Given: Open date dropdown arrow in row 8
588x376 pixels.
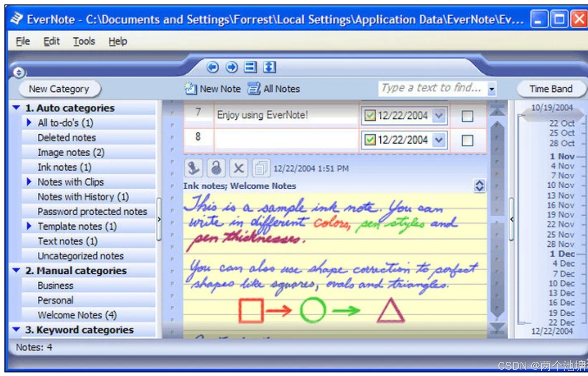Looking at the screenshot, I should (439, 140).
